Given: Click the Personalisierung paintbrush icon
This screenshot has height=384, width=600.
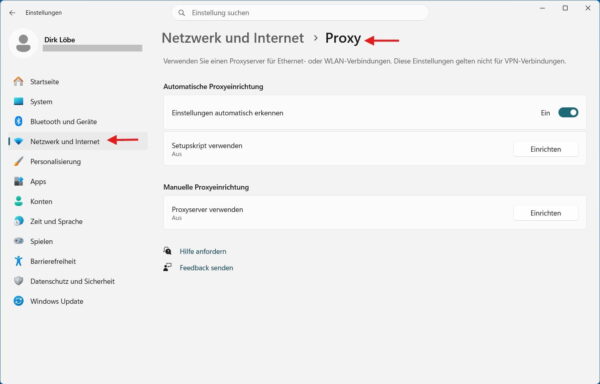Looking at the screenshot, I should (x=18, y=161).
